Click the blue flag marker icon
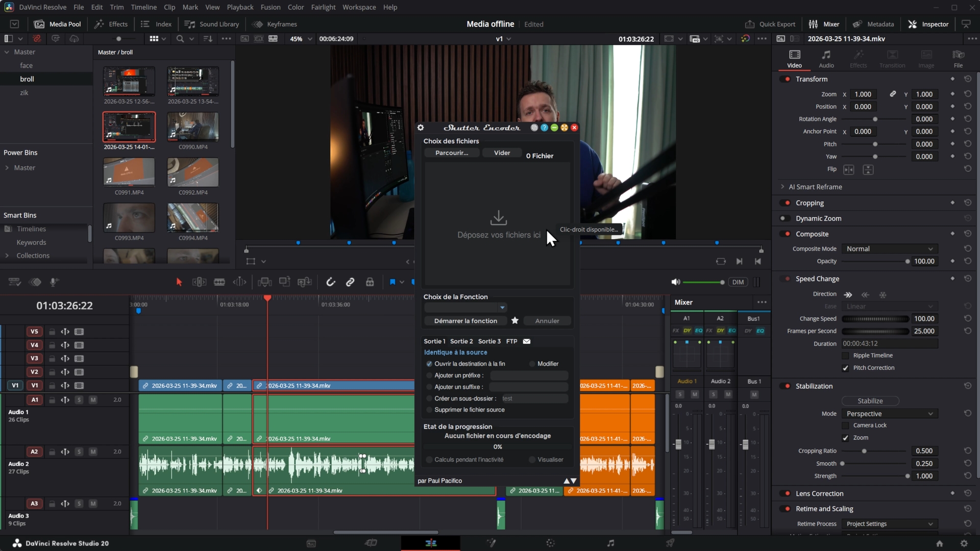The width and height of the screenshot is (980, 551). point(393,282)
